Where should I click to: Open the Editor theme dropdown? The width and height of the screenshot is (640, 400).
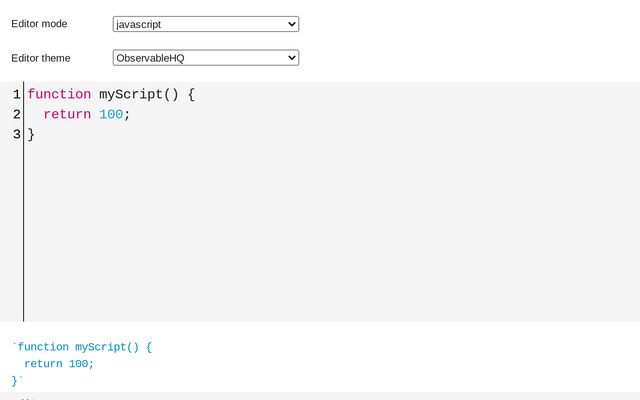206,58
